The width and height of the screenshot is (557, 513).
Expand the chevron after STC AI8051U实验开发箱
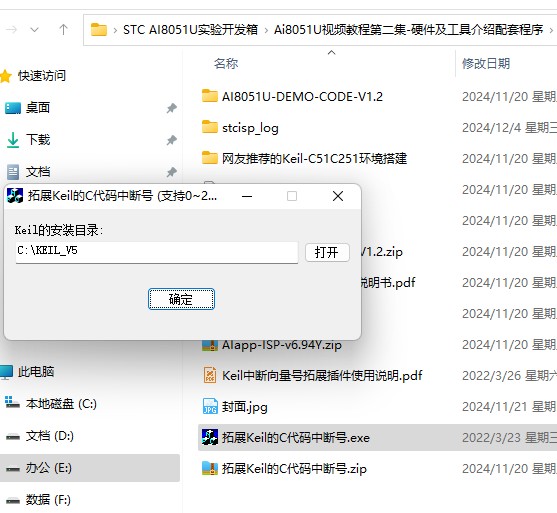pos(266,30)
